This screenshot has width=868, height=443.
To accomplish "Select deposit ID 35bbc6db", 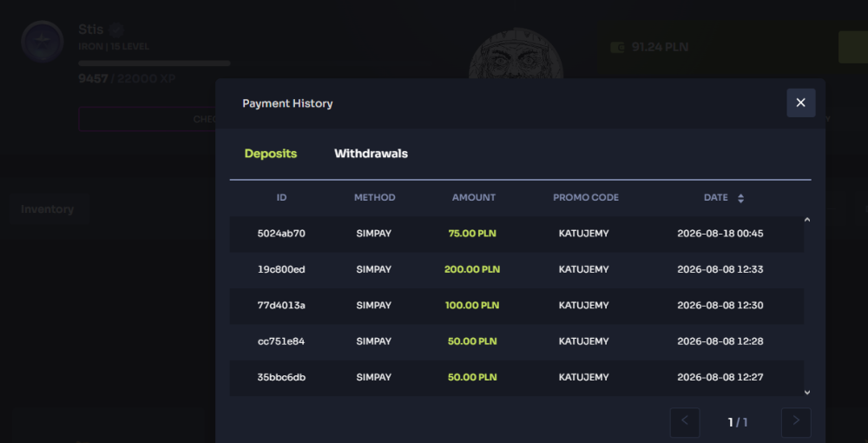I will [x=281, y=378].
